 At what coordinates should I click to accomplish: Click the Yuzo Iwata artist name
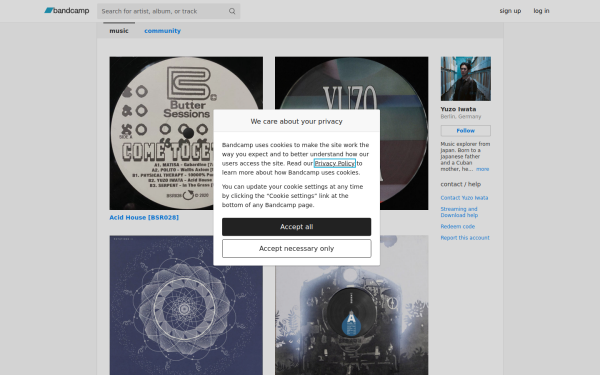coord(458,109)
